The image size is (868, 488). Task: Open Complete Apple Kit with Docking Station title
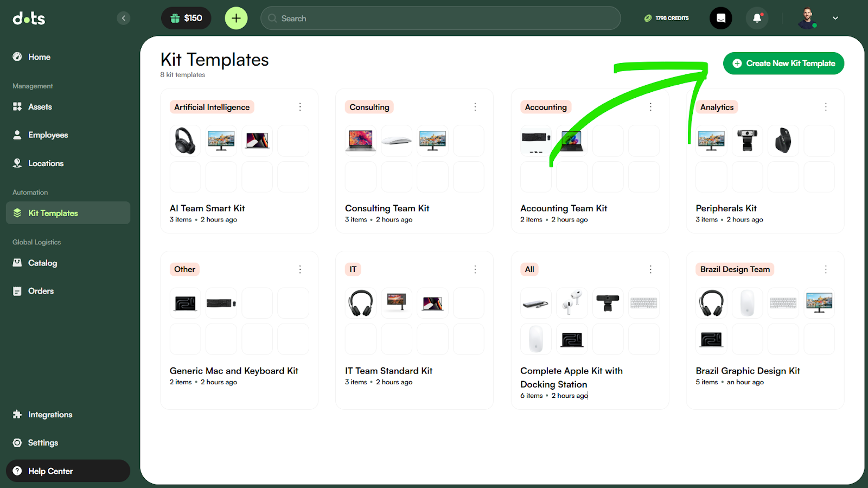[571, 377]
